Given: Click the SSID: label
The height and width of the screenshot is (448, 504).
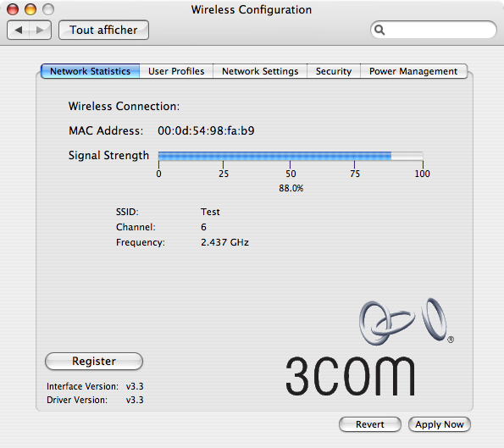Looking at the screenshot, I should (127, 212).
